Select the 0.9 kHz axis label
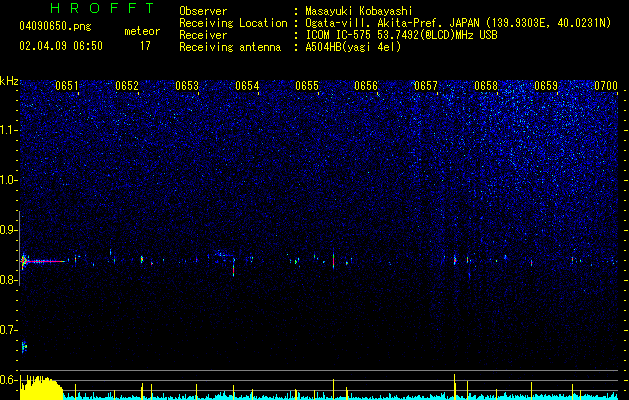629x400 pixels. click(8, 230)
